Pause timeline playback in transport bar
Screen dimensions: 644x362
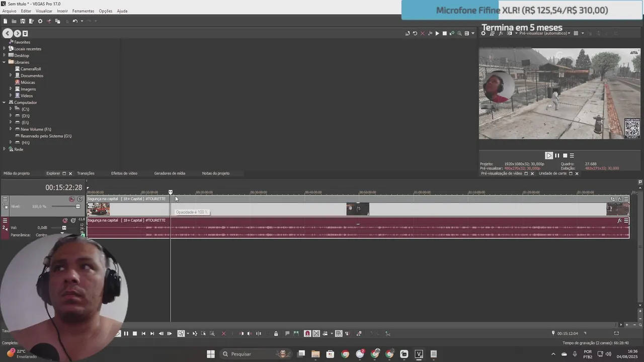pos(126,333)
